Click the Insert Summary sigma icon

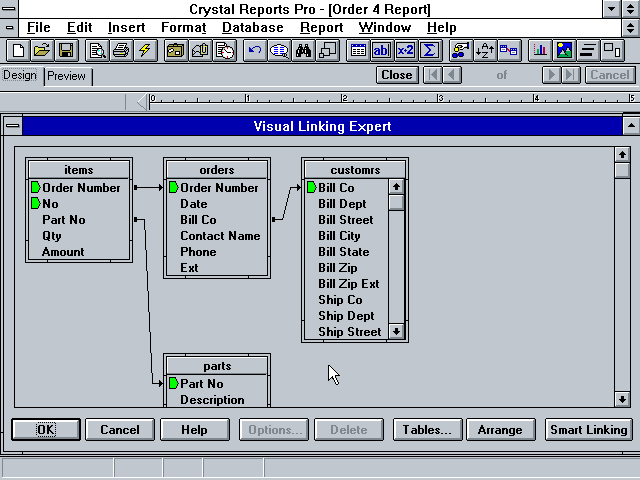coord(429,51)
